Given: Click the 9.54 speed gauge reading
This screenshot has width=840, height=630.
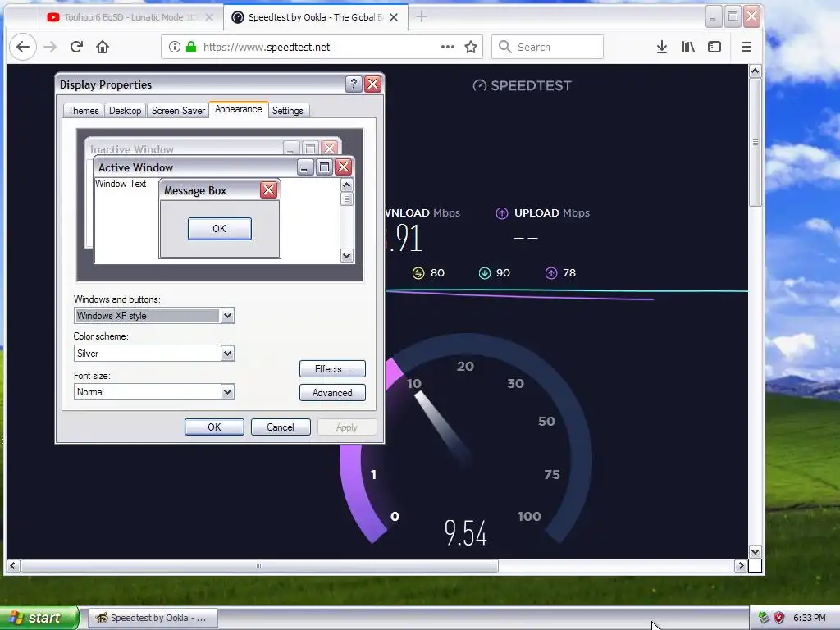Looking at the screenshot, I should (466, 533).
